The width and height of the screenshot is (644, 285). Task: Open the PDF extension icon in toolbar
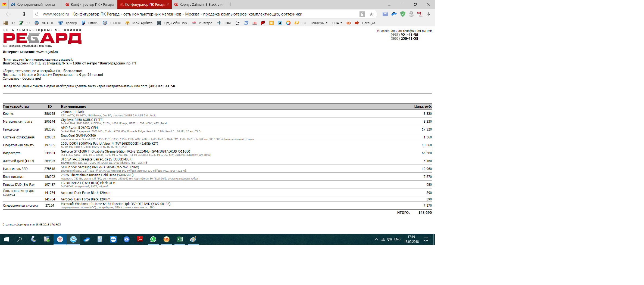click(420, 14)
